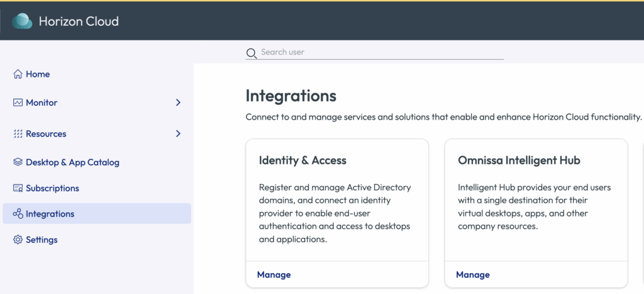
Task: Select the Identity & Access card title
Action: [303, 161]
